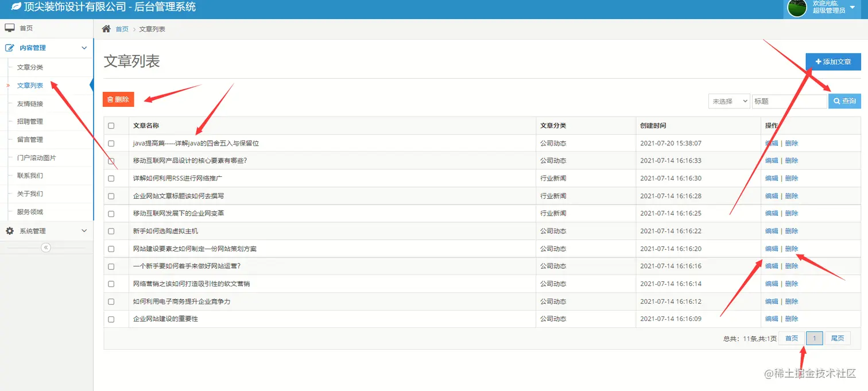Click 编辑 for 新手如何选购虚拟主机

tap(772, 231)
